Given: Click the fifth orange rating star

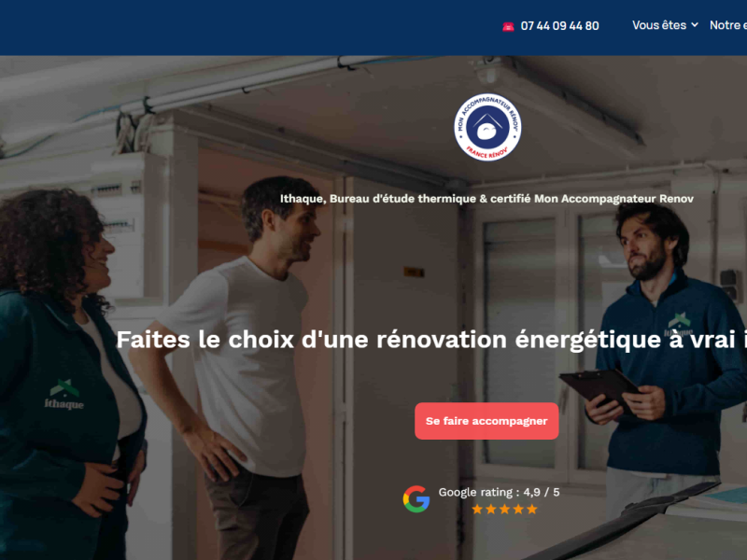Looking at the screenshot, I should (532, 509).
